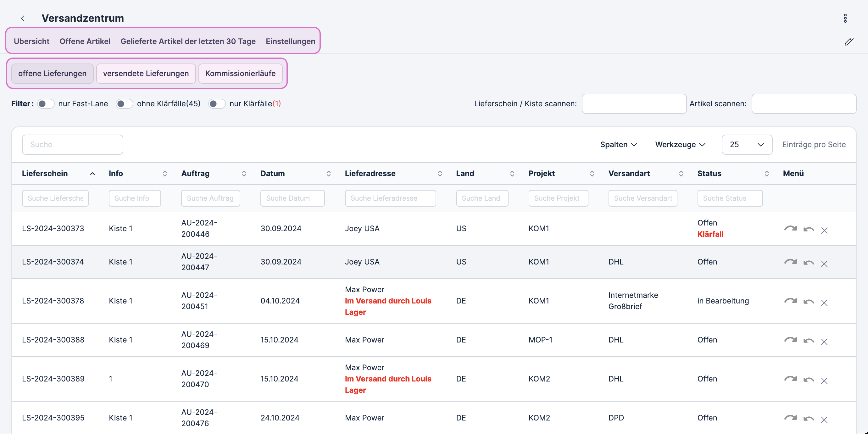Click the Lieferschein / Kiste scannen field
Viewport: 868px width, 434px height.
tap(634, 104)
